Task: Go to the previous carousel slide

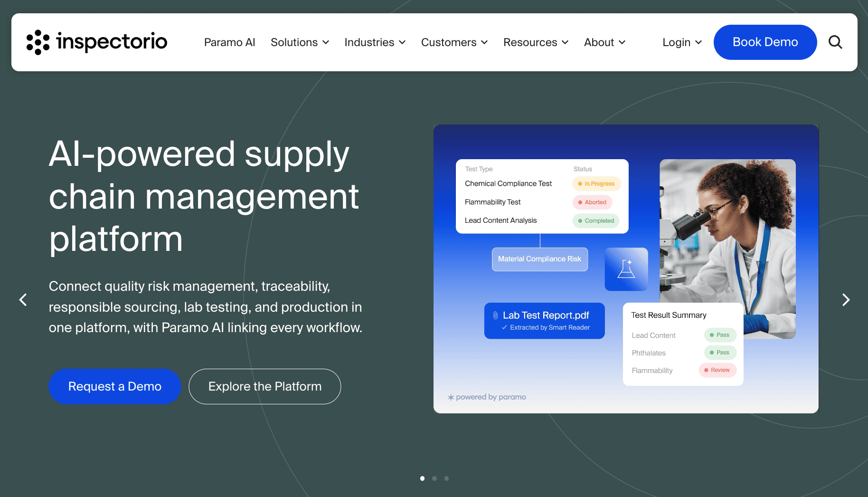Action: click(x=23, y=299)
